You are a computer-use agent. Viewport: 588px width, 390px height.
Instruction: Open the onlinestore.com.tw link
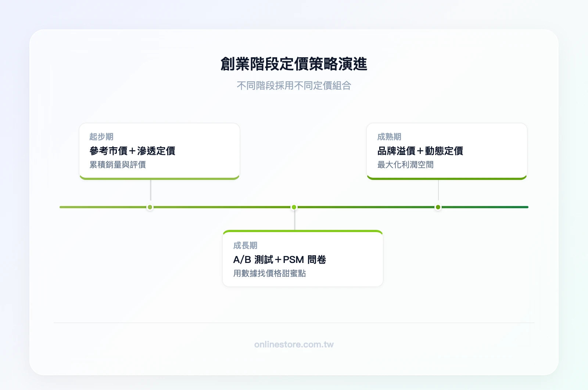(x=294, y=344)
